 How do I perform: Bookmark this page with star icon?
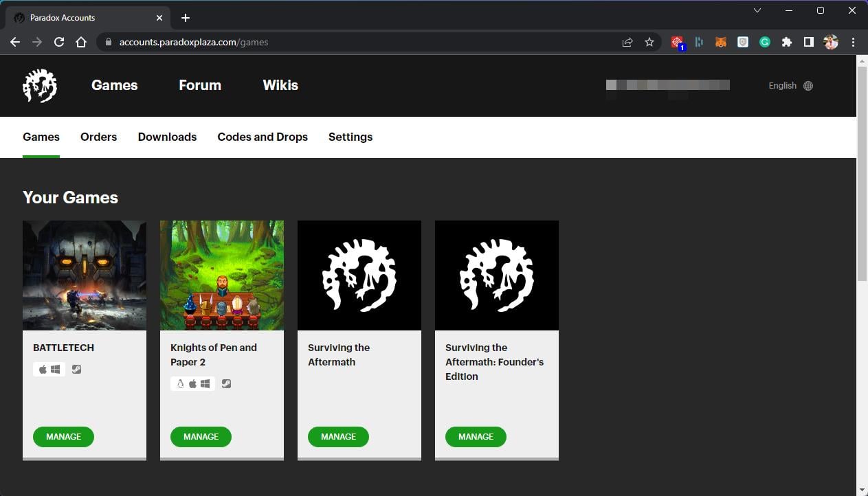[x=649, y=42]
